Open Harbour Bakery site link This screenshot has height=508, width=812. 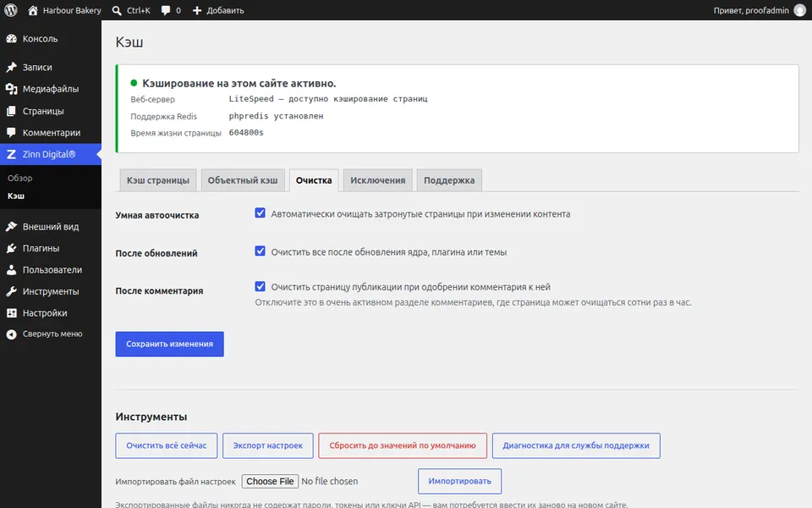point(72,10)
